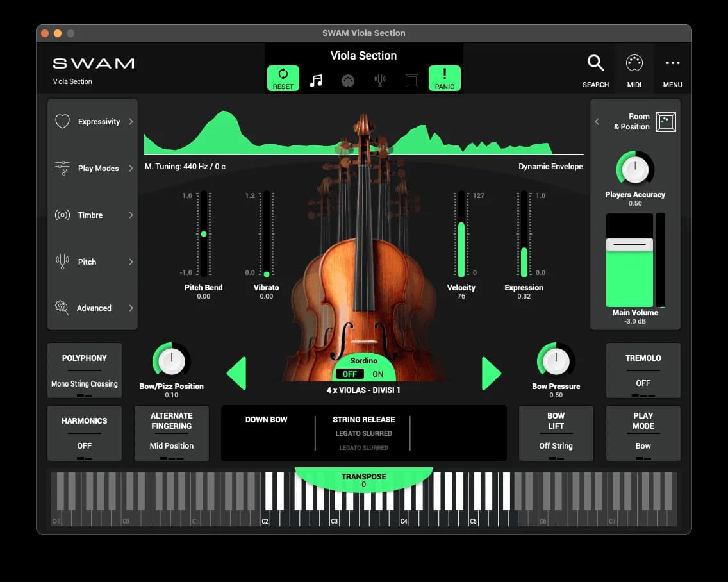Set Sordino to OFF
The height and width of the screenshot is (582, 728).
pyautogui.click(x=349, y=374)
